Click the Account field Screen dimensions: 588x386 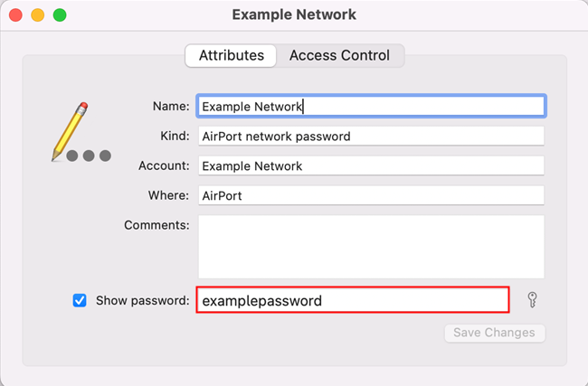coord(371,166)
